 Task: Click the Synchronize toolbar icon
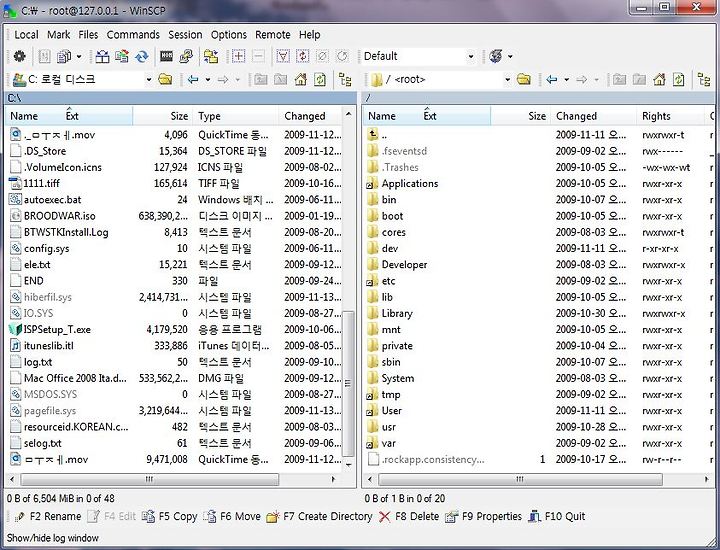pos(122,56)
